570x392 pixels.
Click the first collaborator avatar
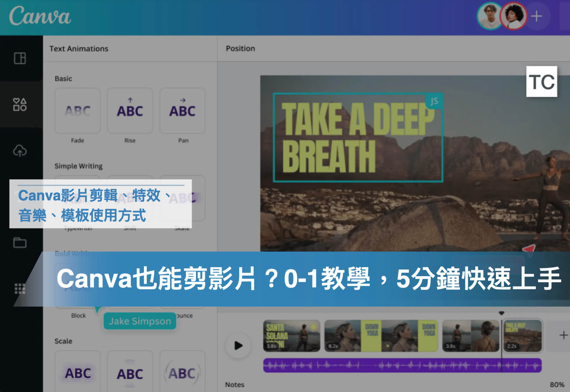[x=490, y=16]
